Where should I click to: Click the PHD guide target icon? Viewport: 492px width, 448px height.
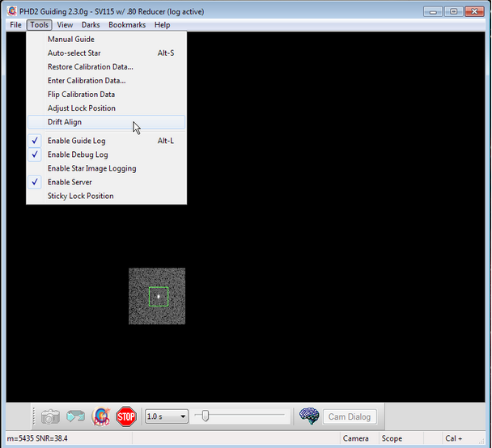[101, 416]
